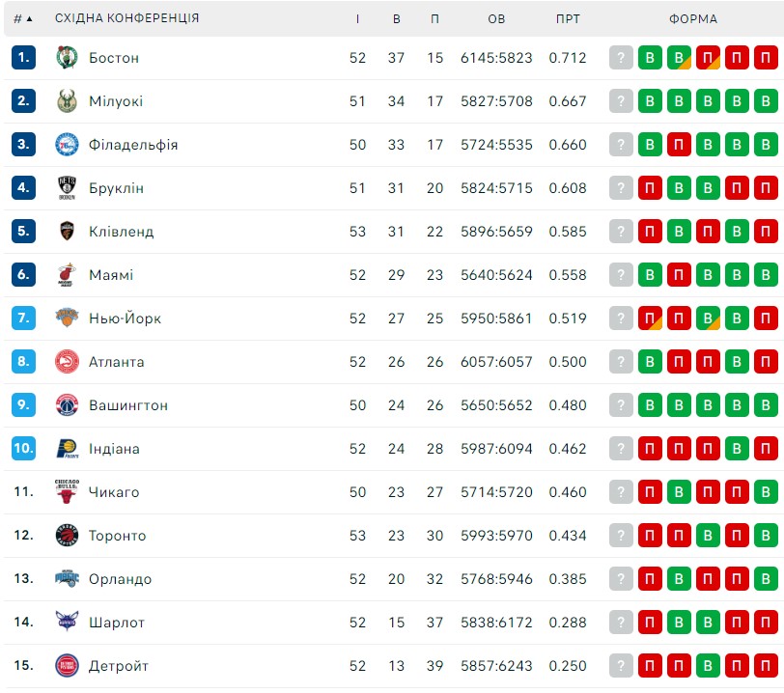784x693 pixels.
Task: Select the Detroit Pistons logo
Action: coord(67,666)
